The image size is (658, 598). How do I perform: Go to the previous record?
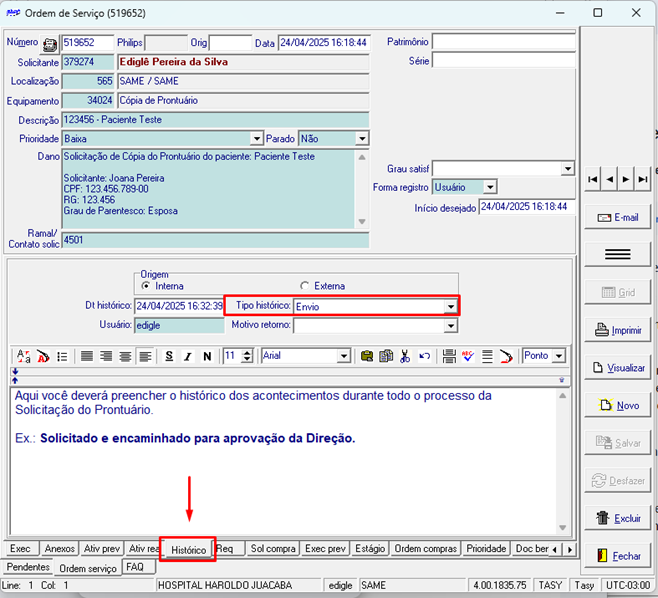[609, 179]
